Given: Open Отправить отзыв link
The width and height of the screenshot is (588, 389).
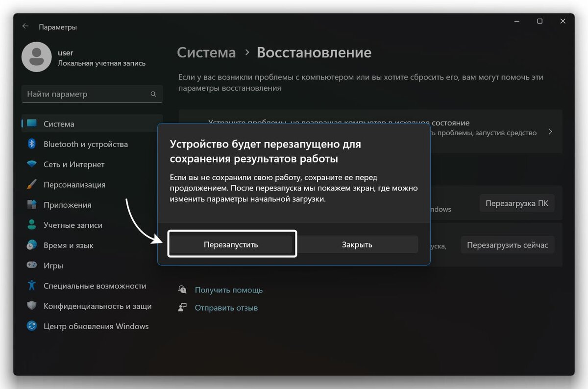Looking at the screenshot, I should pyautogui.click(x=226, y=308).
